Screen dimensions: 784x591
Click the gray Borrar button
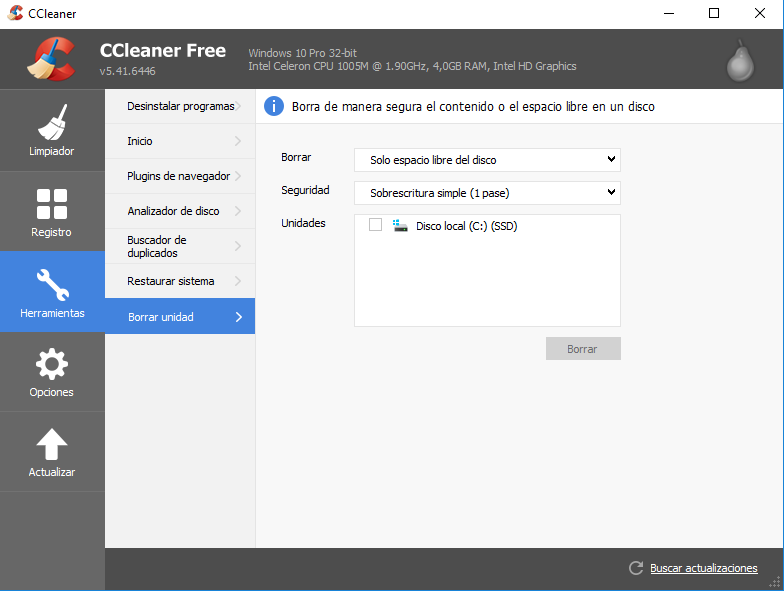[x=583, y=348]
